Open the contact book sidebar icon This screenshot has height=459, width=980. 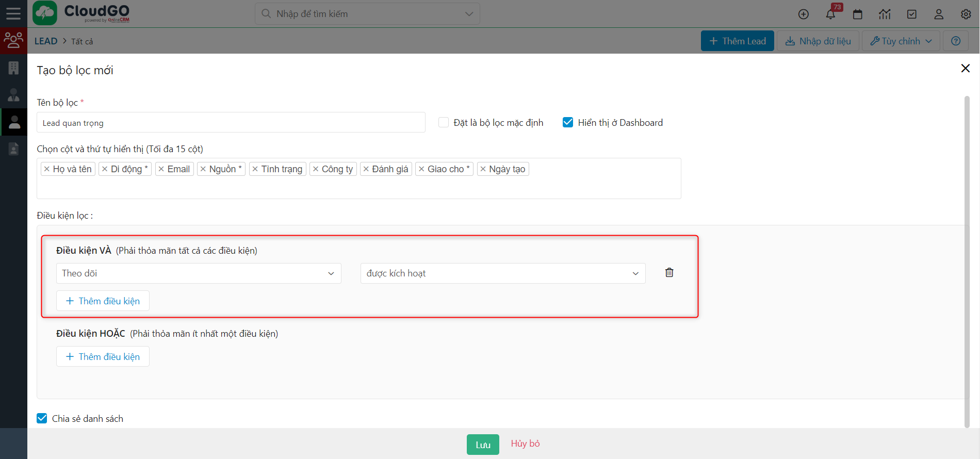(x=13, y=149)
